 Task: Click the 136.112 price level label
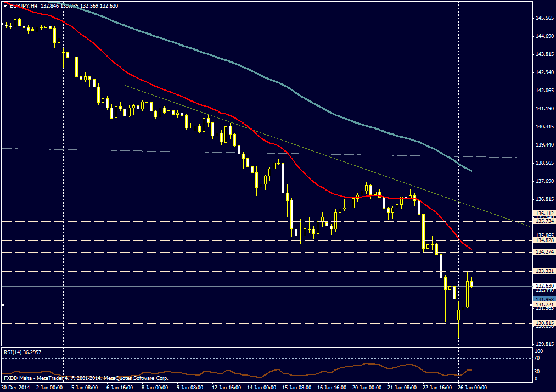[x=543, y=214]
